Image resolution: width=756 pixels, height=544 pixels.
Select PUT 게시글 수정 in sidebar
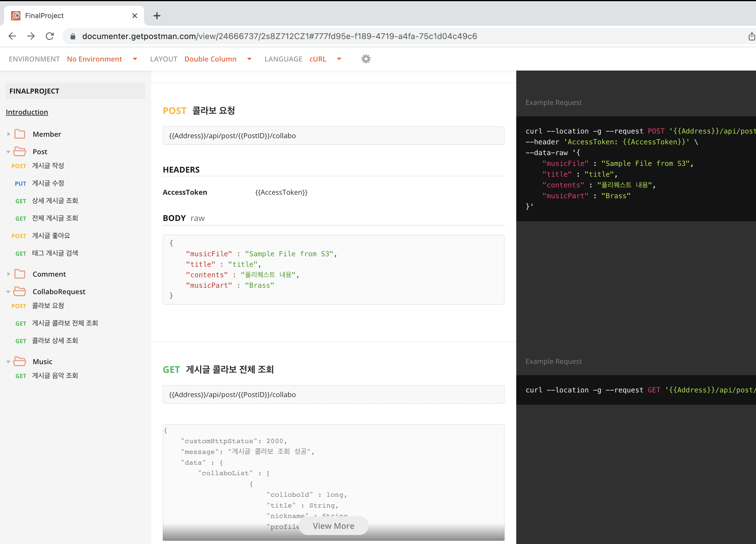click(x=48, y=183)
